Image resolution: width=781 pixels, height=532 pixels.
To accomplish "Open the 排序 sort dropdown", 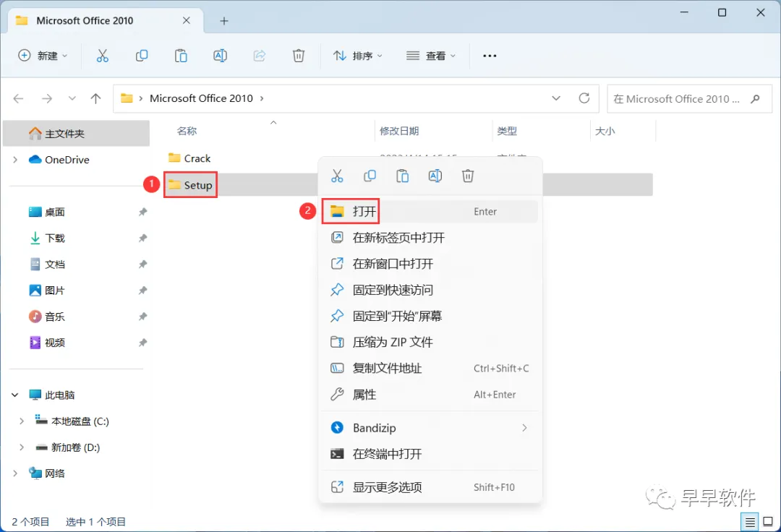I will pyautogui.click(x=358, y=56).
